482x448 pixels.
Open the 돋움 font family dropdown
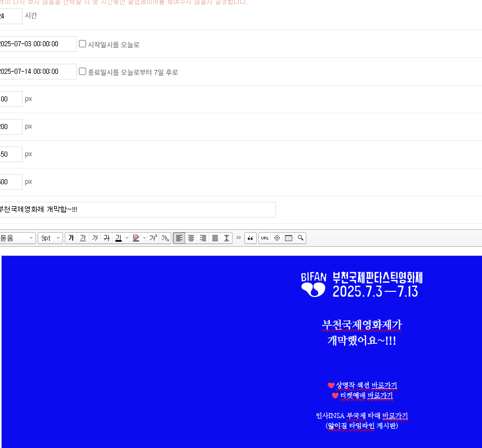coord(17,238)
